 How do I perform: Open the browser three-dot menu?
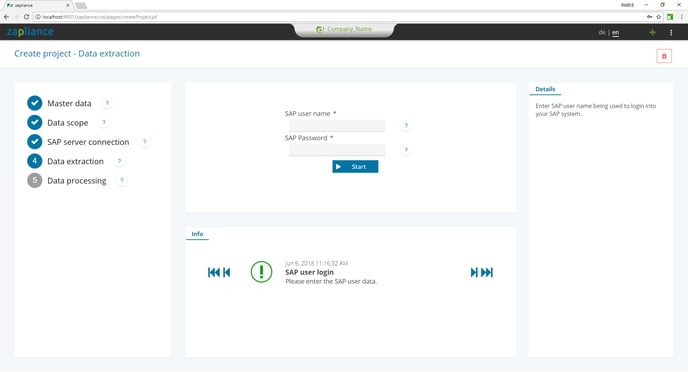click(x=681, y=17)
